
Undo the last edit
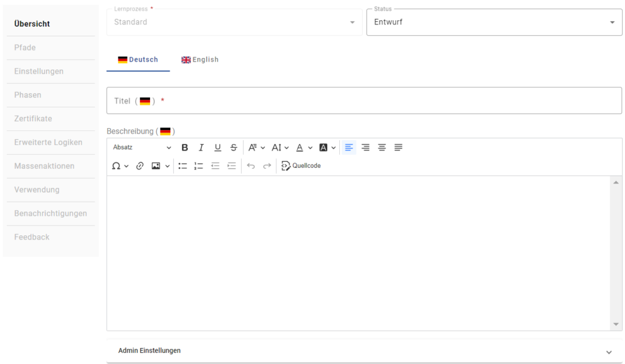tap(251, 166)
